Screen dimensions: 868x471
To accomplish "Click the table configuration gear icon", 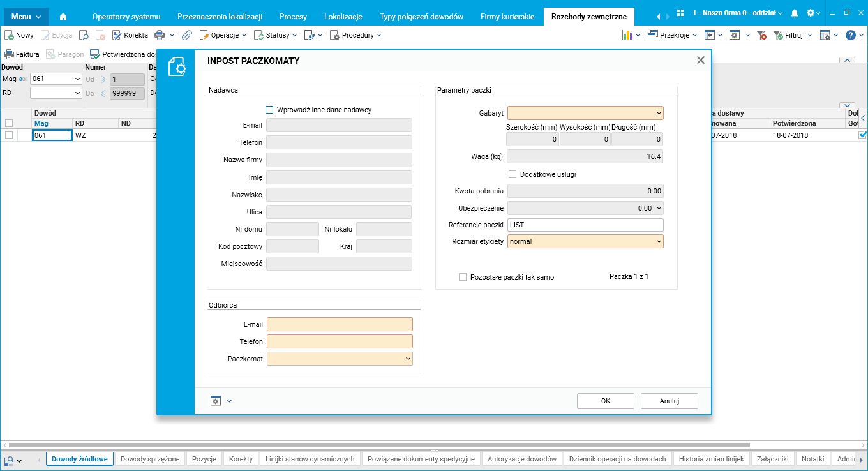I will pyautogui.click(x=825, y=36).
